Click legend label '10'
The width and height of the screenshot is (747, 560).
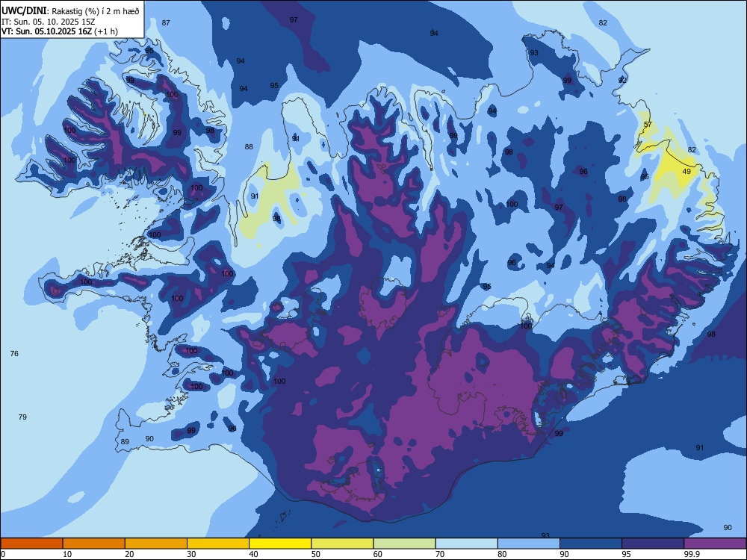click(67, 554)
